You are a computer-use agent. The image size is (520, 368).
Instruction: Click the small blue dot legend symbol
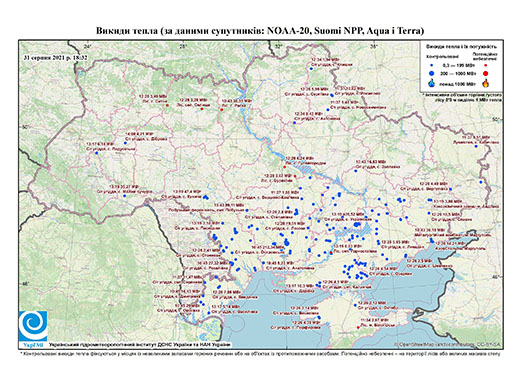[x=432, y=65]
